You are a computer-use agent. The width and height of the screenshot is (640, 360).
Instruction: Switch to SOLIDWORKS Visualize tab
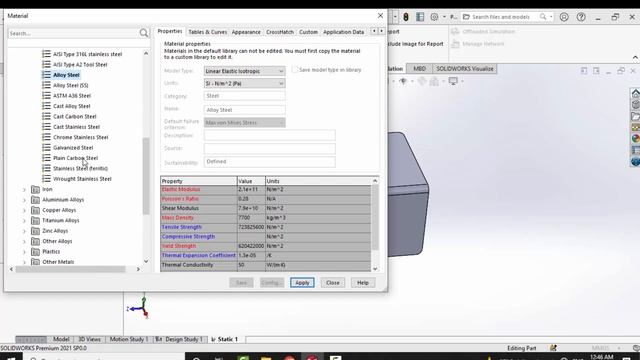[464, 69]
